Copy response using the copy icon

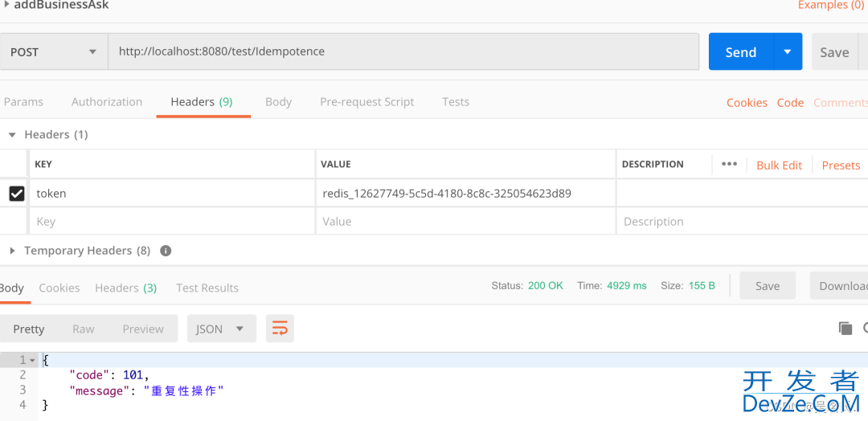[x=845, y=329]
